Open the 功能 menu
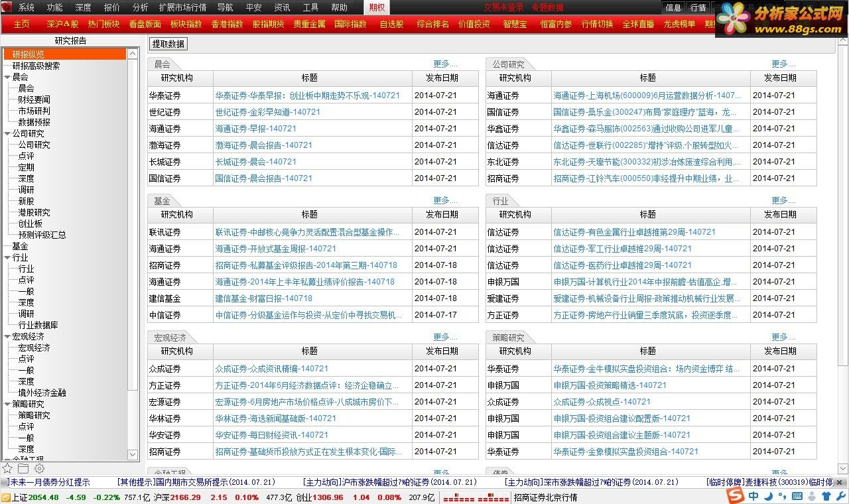 point(55,7)
